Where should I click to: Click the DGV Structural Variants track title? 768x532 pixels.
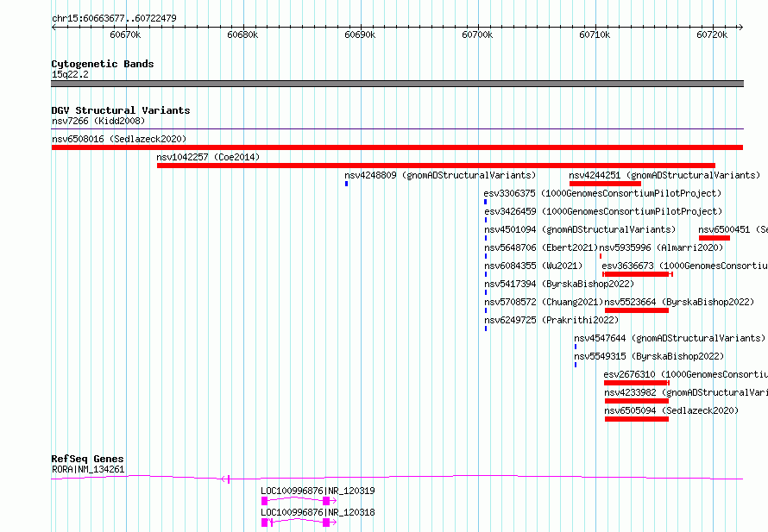(x=121, y=110)
